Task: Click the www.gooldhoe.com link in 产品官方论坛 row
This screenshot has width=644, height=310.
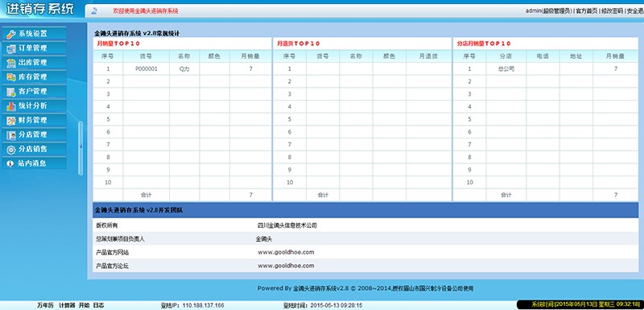Action: (286, 266)
